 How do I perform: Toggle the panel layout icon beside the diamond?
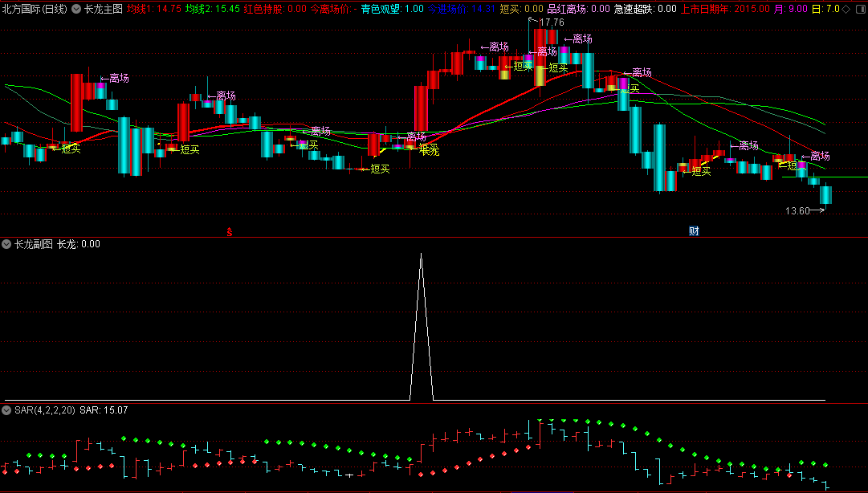pos(860,9)
